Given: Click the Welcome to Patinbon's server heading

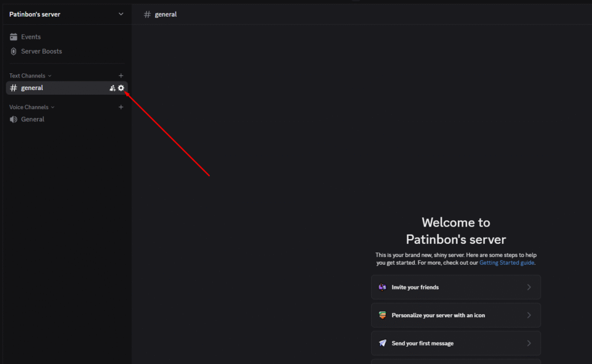Looking at the screenshot, I should [456, 231].
